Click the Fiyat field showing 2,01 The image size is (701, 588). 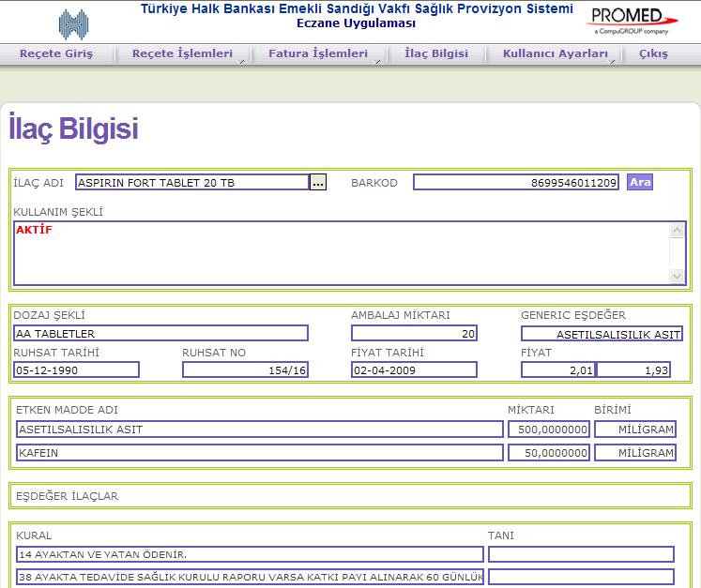click(x=558, y=369)
